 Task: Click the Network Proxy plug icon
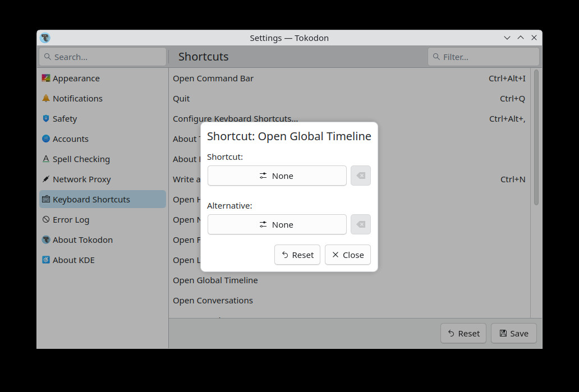coord(46,179)
